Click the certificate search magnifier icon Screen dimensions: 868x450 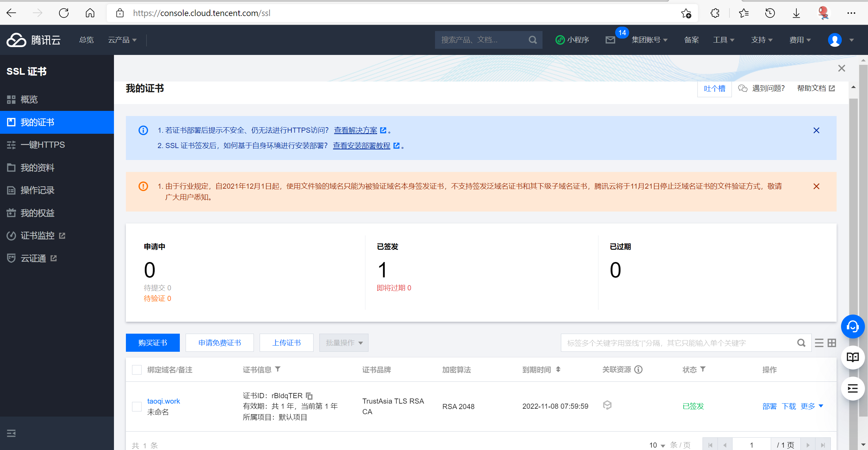[x=801, y=343]
